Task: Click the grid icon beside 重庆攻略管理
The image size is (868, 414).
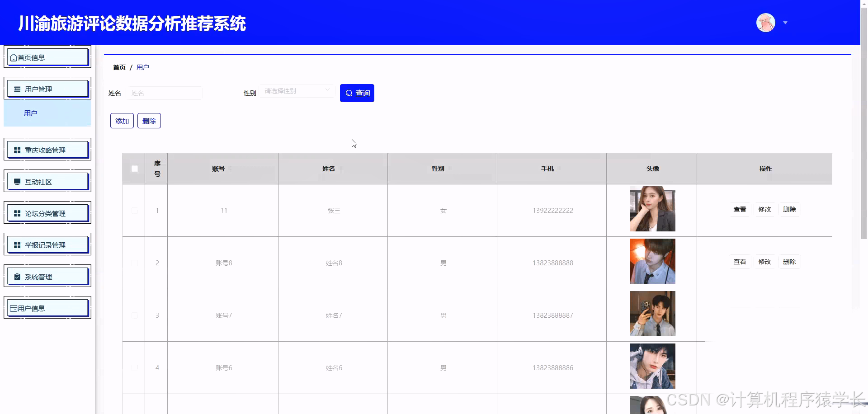Action: tap(17, 150)
